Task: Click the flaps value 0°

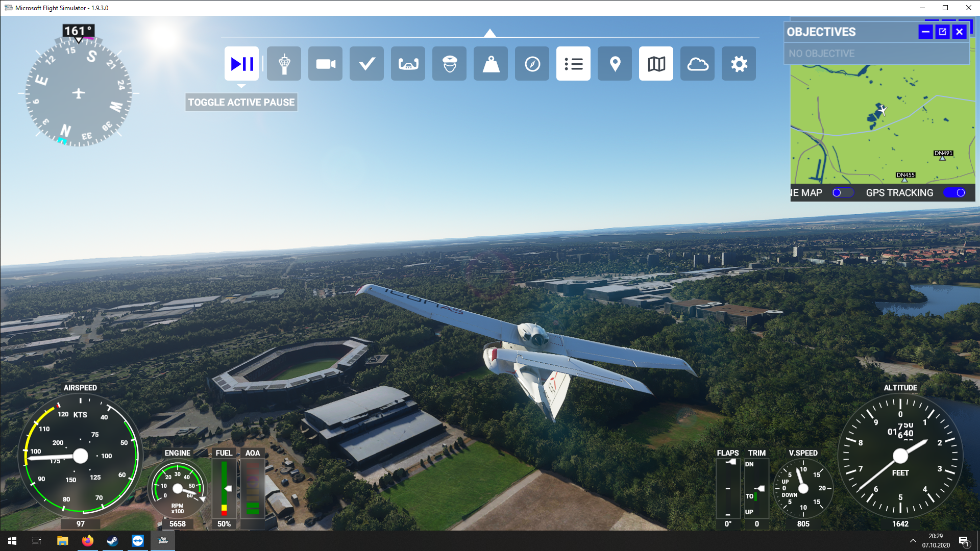Action: tap(728, 524)
